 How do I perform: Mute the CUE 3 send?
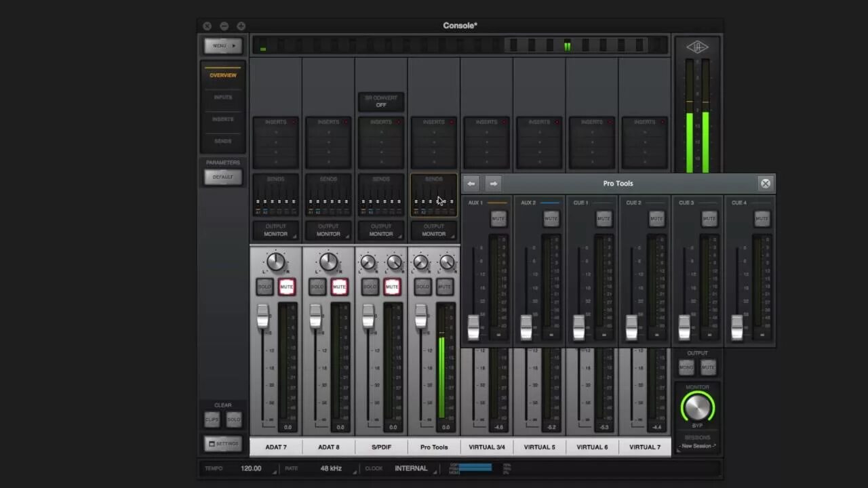pyautogui.click(x=709, y=218)
